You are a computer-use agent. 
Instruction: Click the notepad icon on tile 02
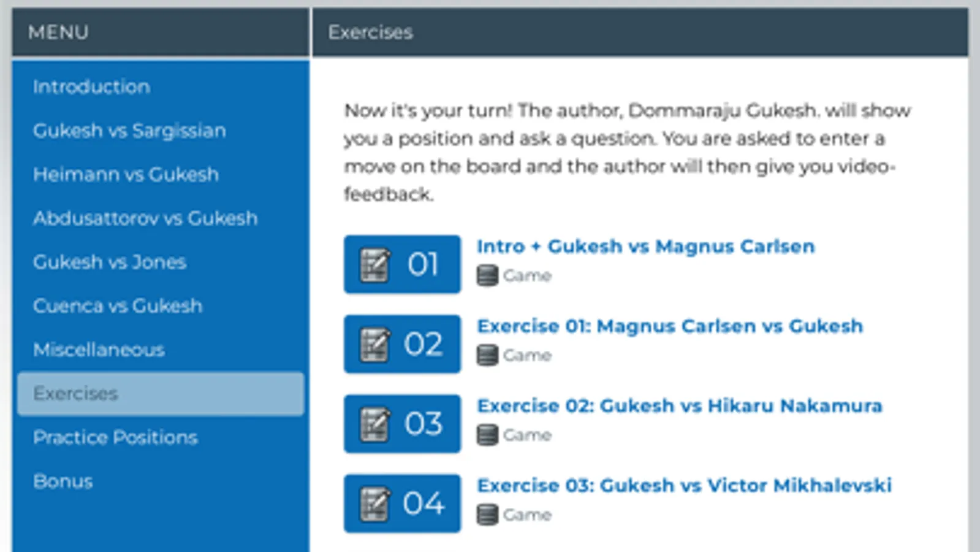coord(374,345)
